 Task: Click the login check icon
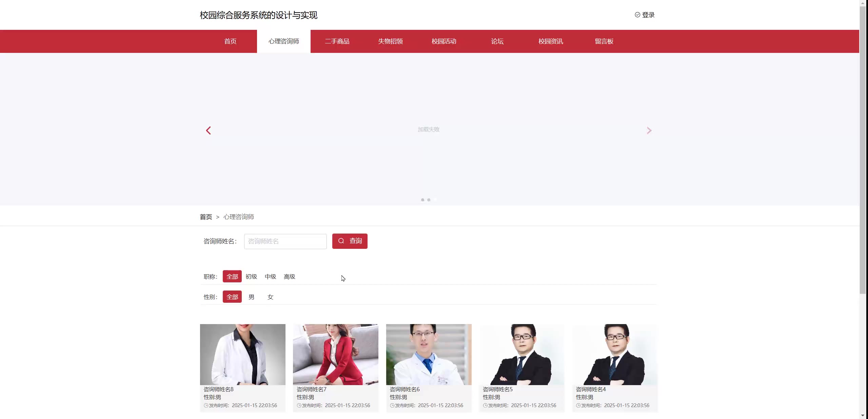tap(637, 15)
